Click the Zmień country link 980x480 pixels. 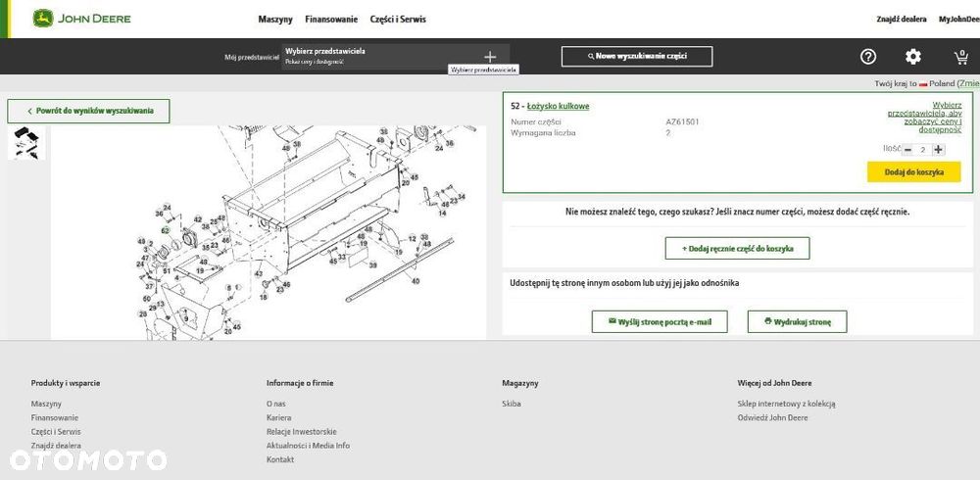(x=969, y=83)
